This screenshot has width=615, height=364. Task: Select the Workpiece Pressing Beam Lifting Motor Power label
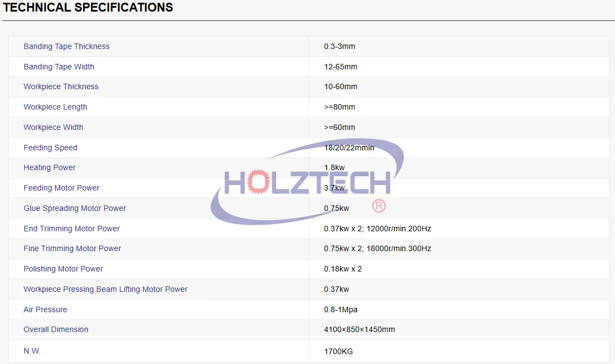(x=105, y=289)
